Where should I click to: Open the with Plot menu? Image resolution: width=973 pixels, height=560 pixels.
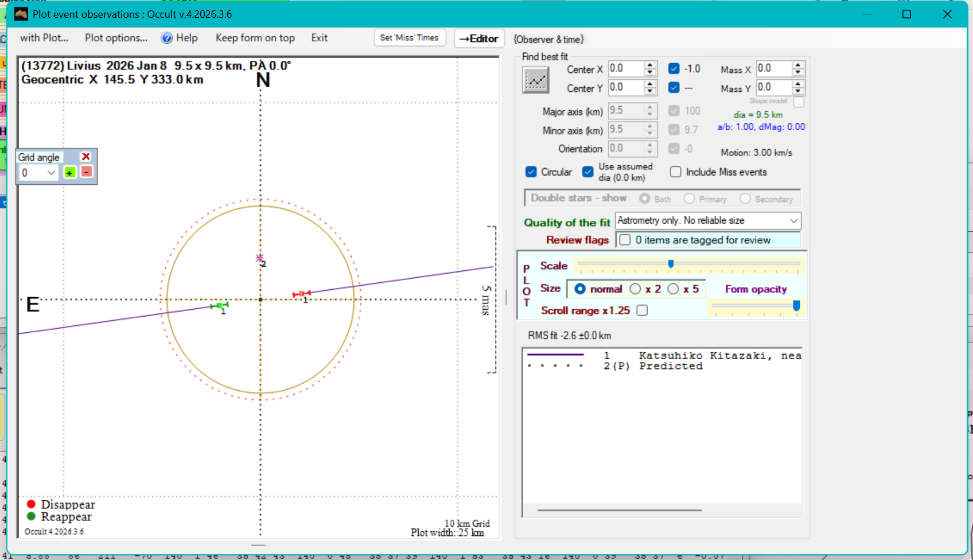click(x=44, y=38)
